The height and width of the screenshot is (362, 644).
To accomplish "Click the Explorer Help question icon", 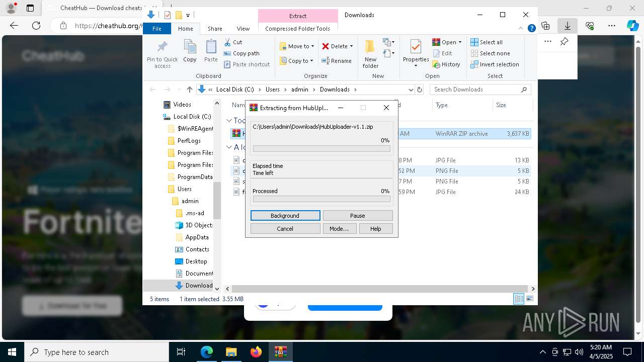I will pyautogui.click(x=531, y=29).
